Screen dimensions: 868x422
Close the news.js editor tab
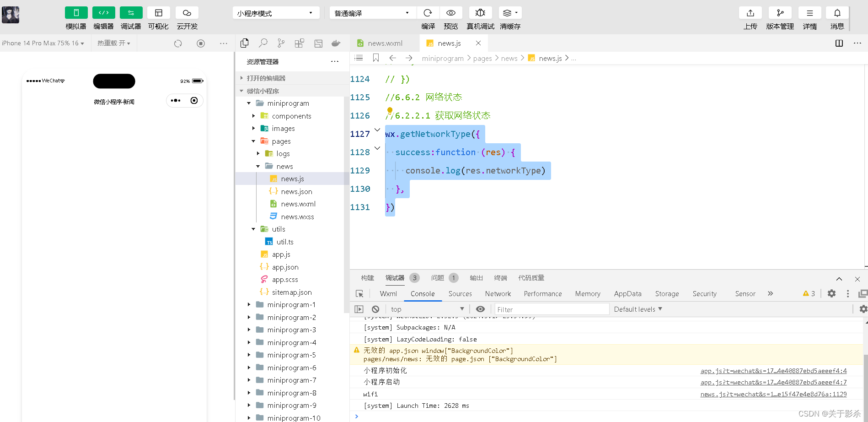(x=478, y=43)
